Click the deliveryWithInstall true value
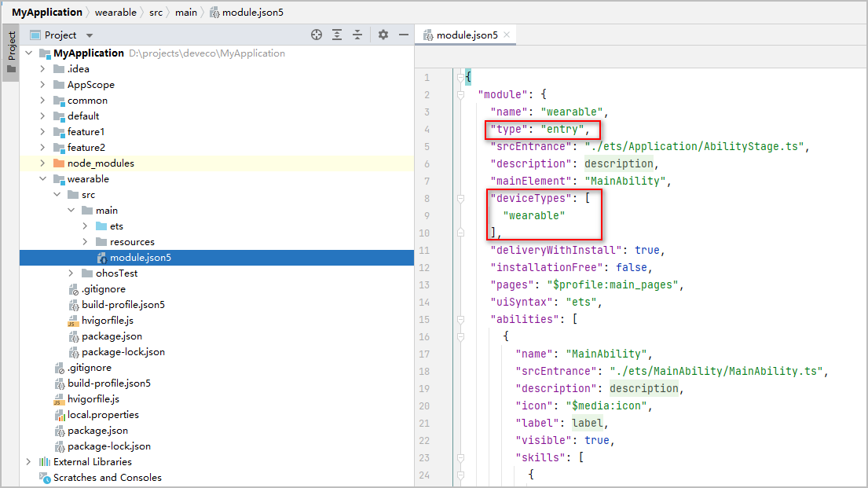The image size is (868, 488). (647, 251)
